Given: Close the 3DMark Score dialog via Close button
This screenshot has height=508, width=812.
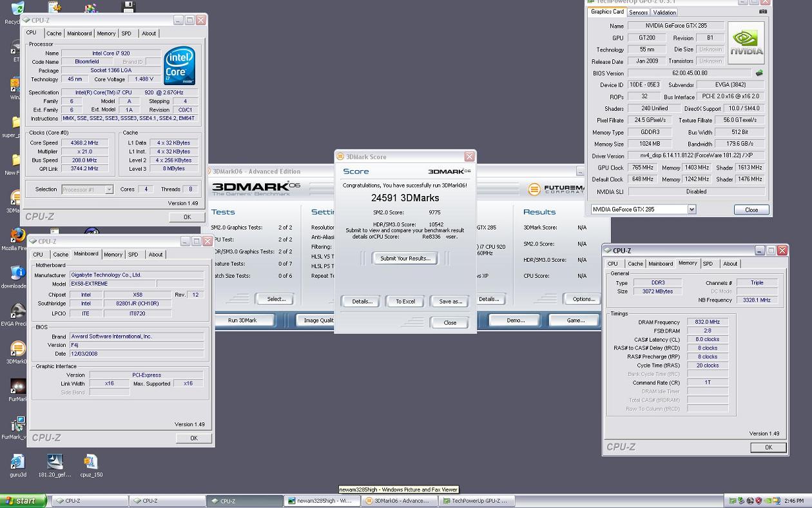Looking at the screenshot, I should click(450, 323).
